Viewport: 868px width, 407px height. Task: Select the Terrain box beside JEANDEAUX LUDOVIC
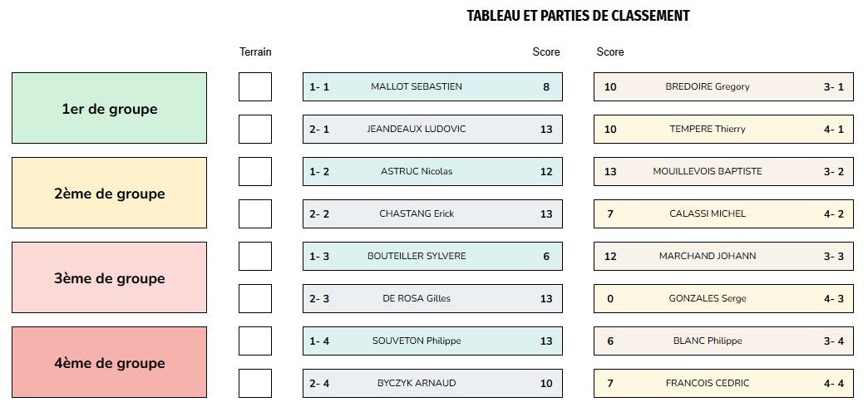(254, 129)
